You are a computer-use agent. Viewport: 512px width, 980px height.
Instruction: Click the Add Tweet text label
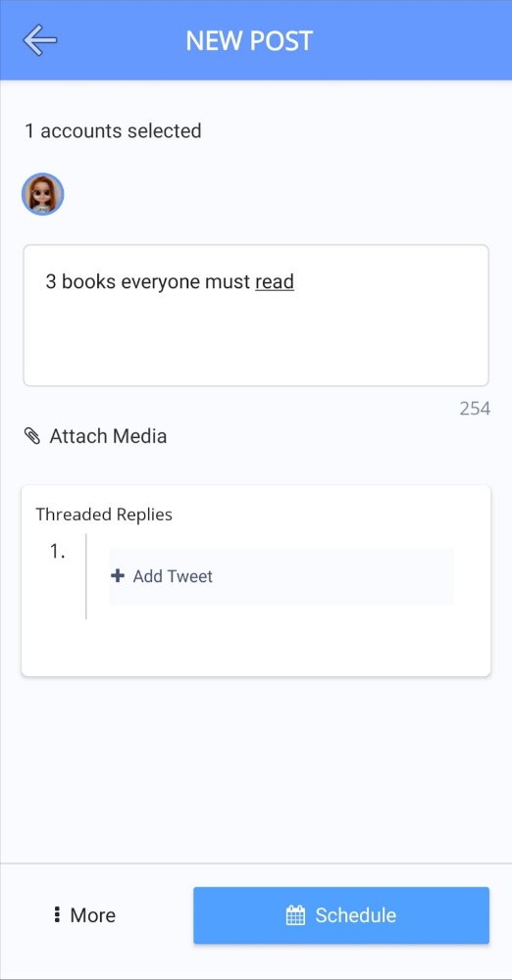click(173, 576)
